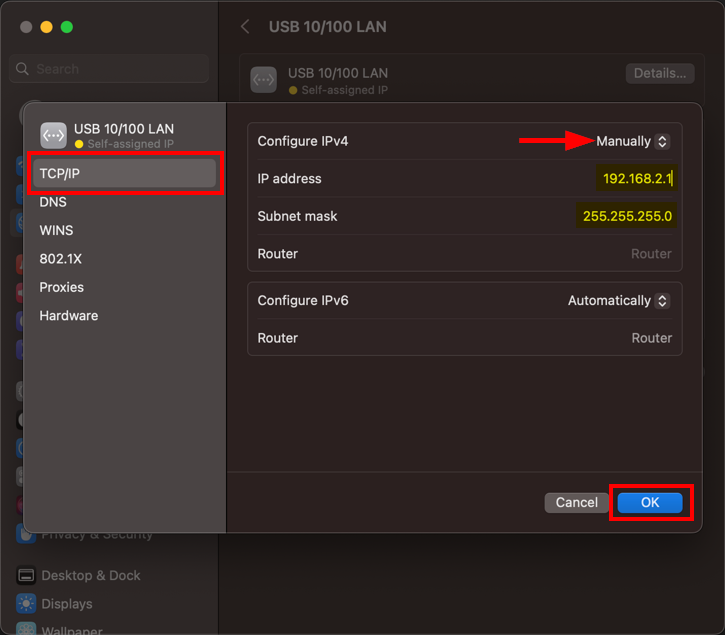Click the ethernet icon in the background window header

pos(263,80)
